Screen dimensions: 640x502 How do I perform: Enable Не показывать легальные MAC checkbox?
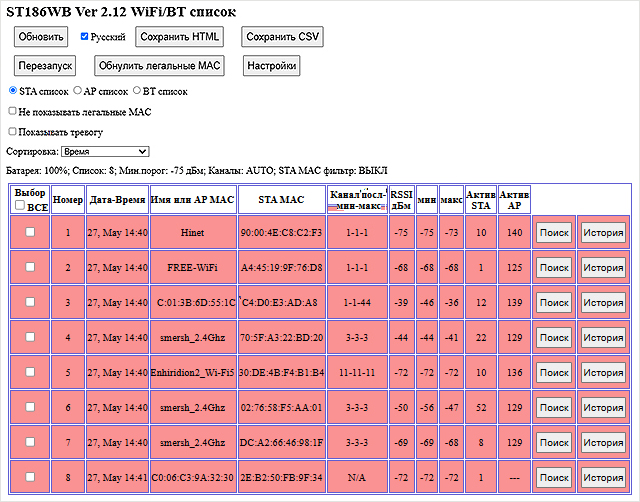(x=12, y=111)
